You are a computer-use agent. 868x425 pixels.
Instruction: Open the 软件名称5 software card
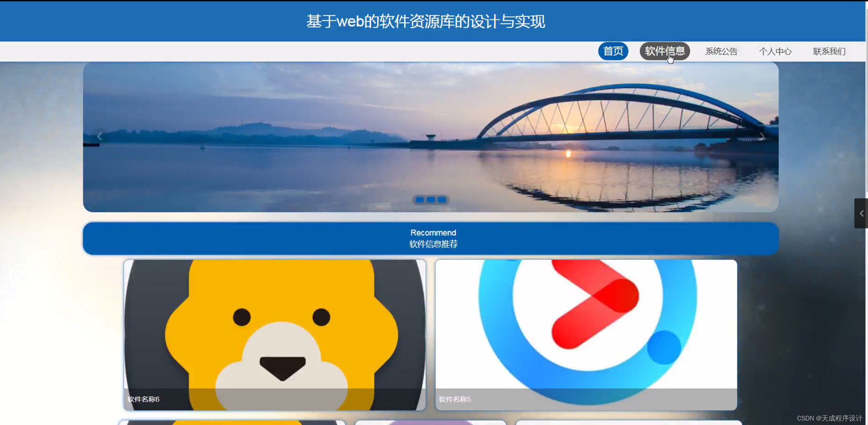pyautogui.click(x=586, y=335)
